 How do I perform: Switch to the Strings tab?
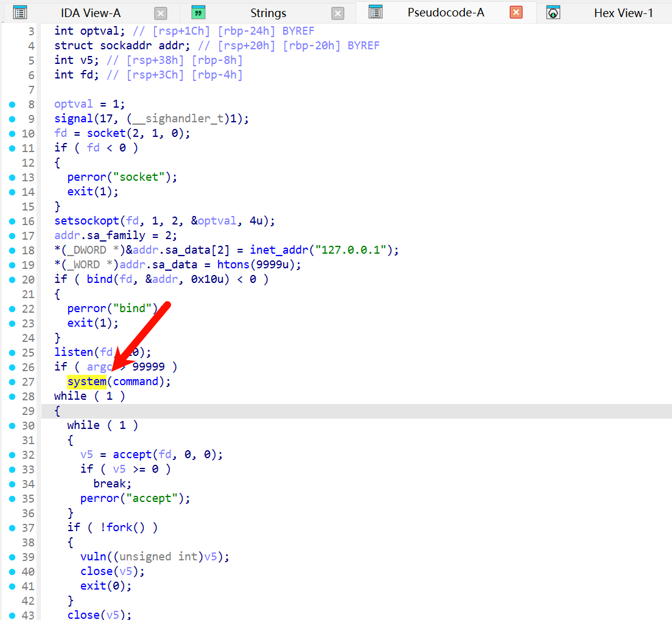coord(268,13)
